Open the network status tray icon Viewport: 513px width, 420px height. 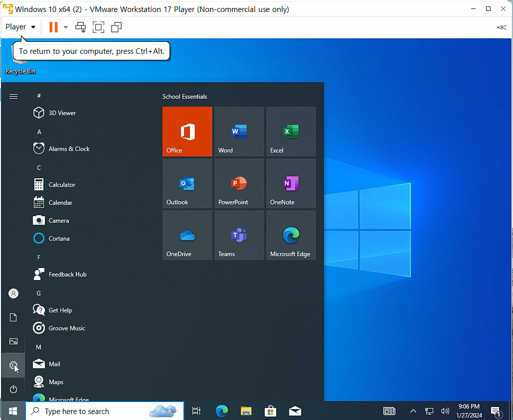pos(429,411)
